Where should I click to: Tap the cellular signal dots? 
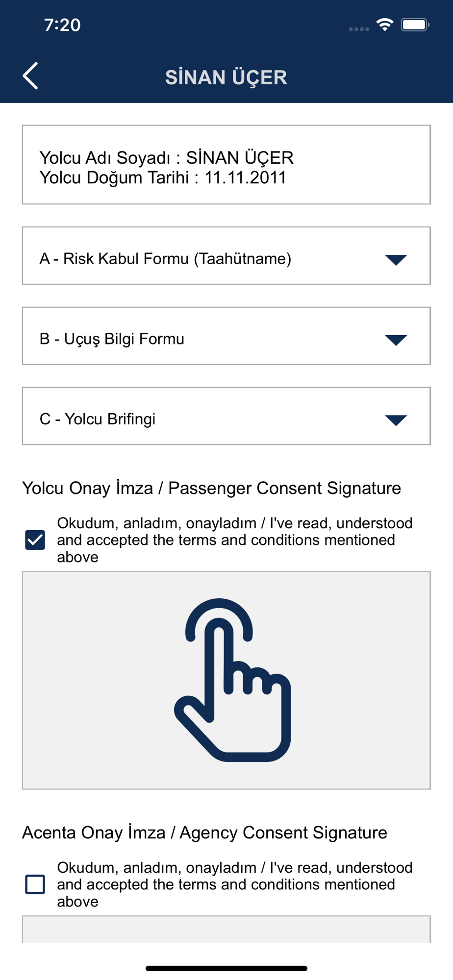click(x=359, y=29)
